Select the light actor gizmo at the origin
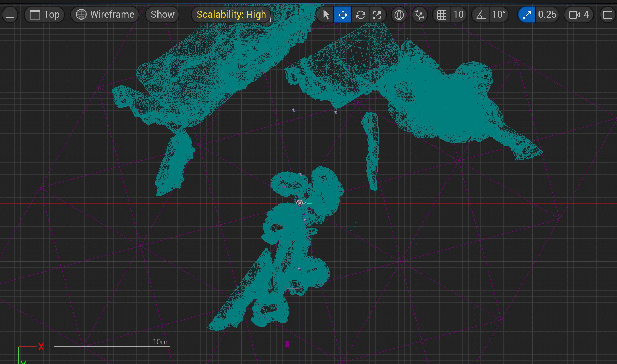The height and width of the screenshot is (364, 617). pos(300,203)
